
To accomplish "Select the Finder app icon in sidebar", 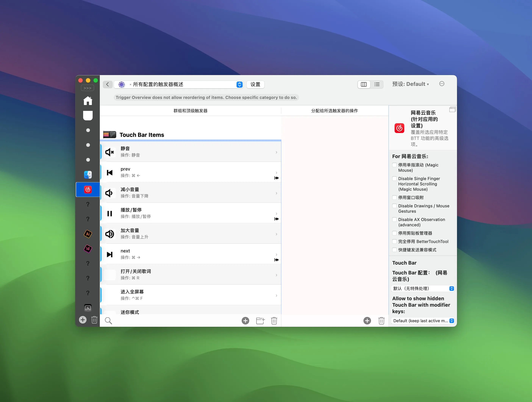I will coord(87,175).
